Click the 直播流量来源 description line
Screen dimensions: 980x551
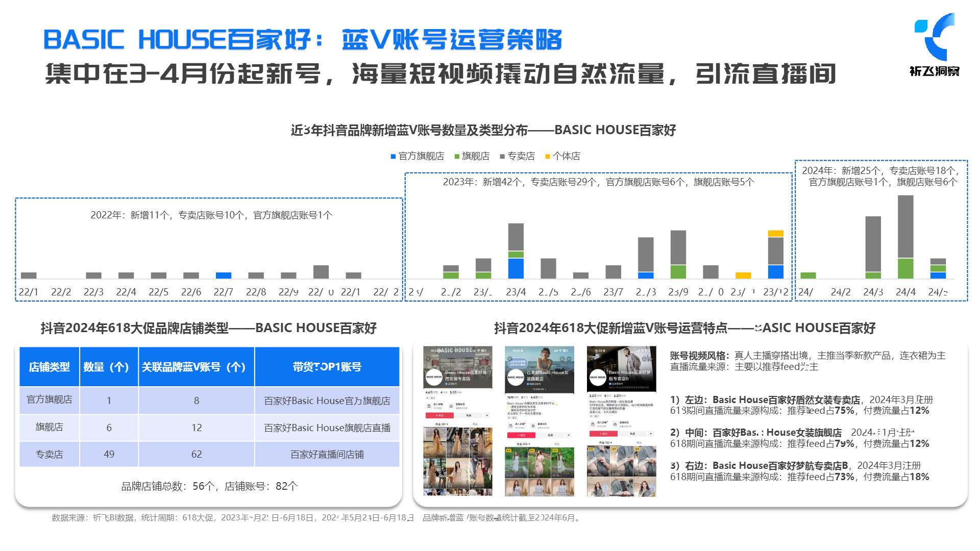[x=744, y=367]
